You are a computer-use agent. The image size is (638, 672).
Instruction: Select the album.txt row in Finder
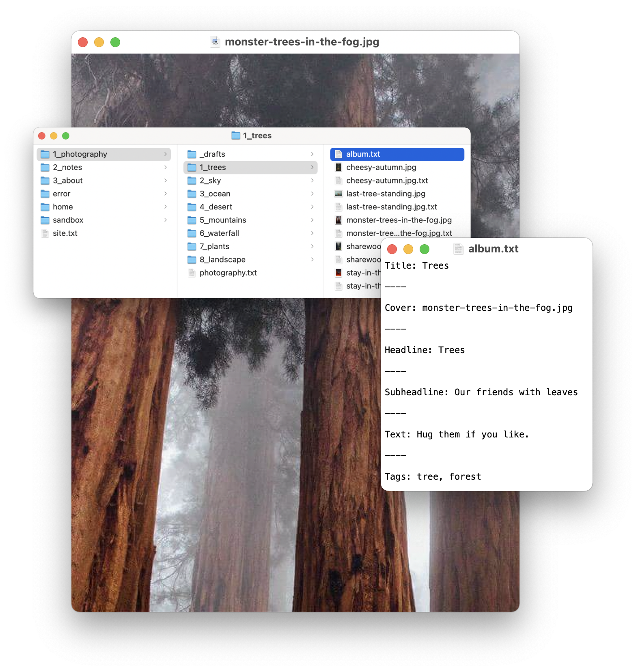tap(397, 154)
